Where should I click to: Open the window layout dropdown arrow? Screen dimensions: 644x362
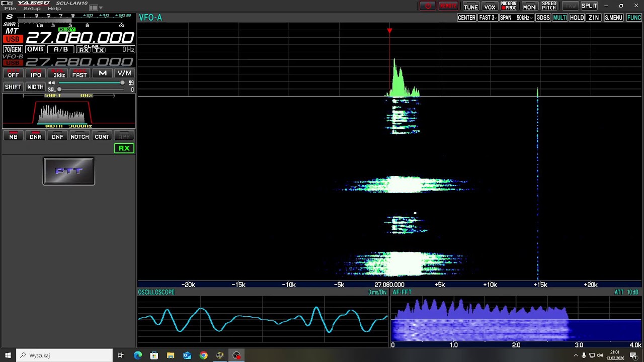101,8
